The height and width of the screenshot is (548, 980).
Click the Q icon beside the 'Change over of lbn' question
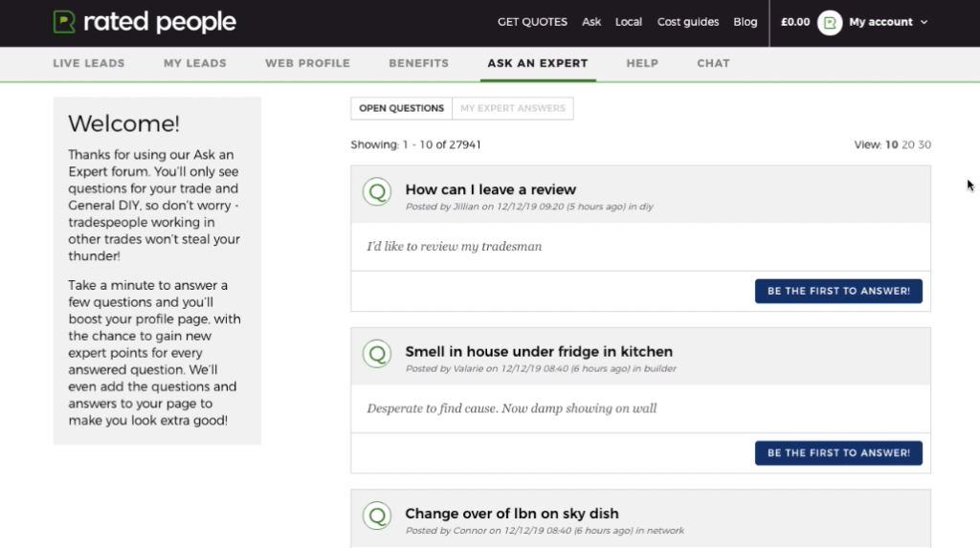377,515
